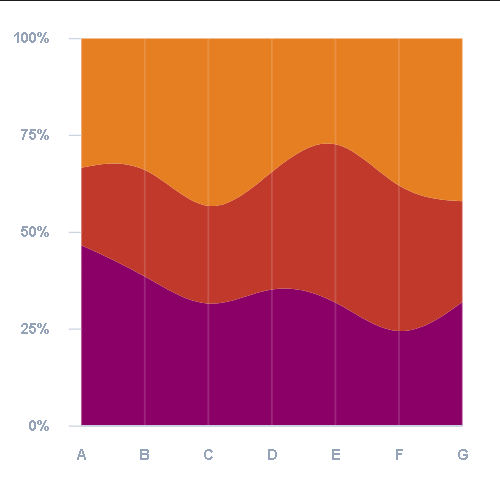Select the x-axis label E
Screen dimensions: 500x500
336,455
